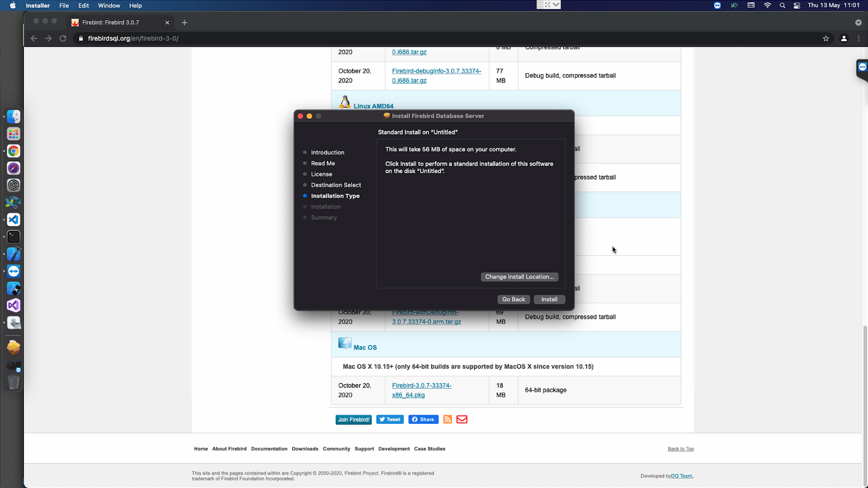This screenshot has height=488, width=868.
Task: Select the Firebird: Firebird 3.0.7 tab
Action: pos(120,23)
